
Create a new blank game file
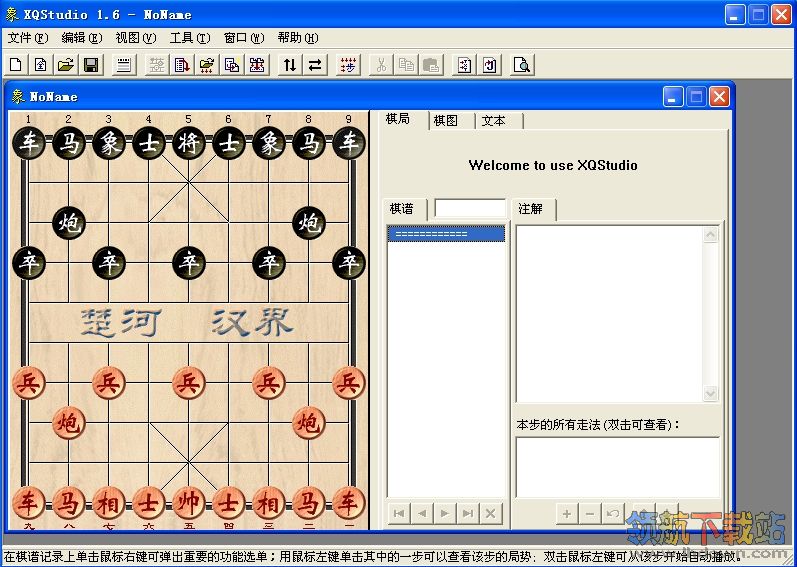click(16, 65)
